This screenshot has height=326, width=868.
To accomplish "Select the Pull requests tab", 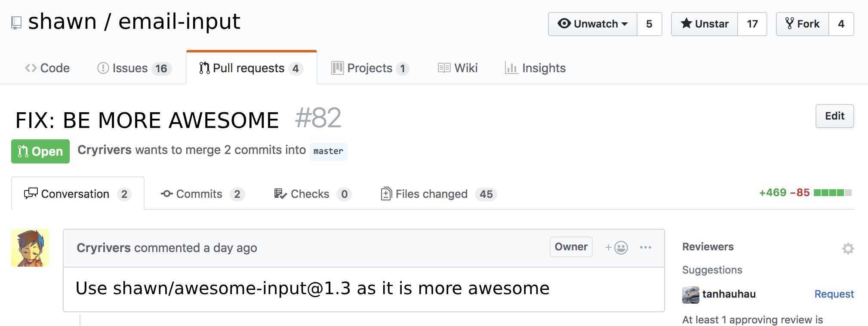I will [252, 68].
